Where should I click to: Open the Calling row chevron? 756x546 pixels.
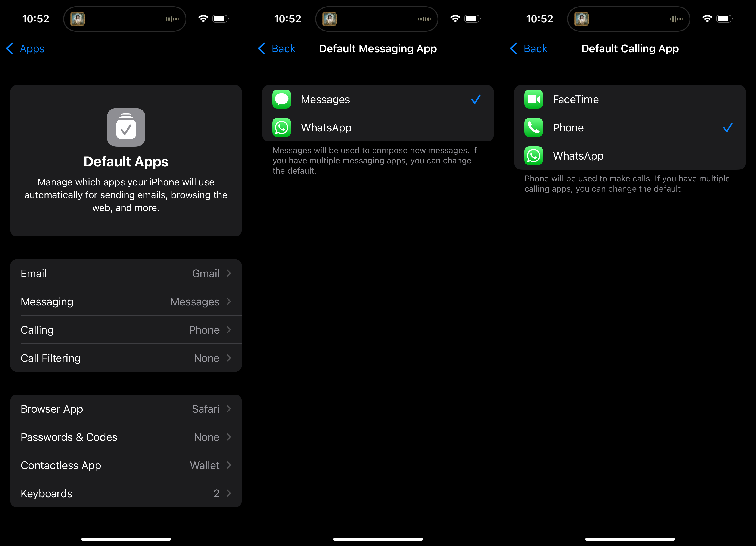coord(229,330)
